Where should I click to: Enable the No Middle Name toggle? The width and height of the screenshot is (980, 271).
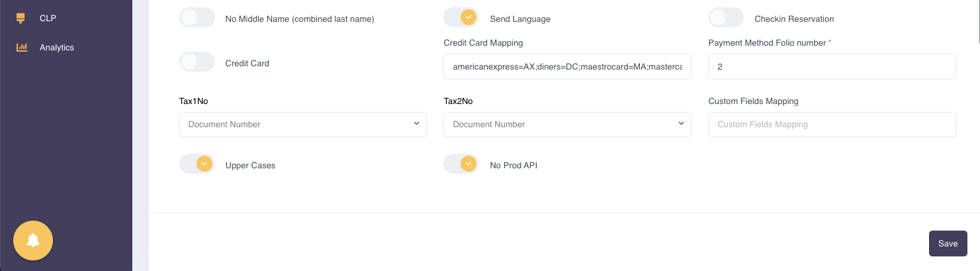tap(197, 18)
